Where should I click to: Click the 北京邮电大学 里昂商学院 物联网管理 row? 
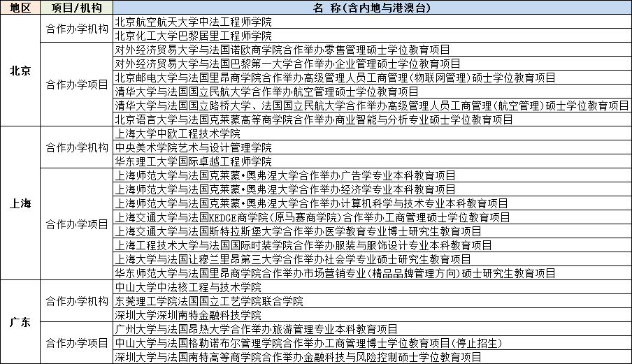click(x=372, y=78)
